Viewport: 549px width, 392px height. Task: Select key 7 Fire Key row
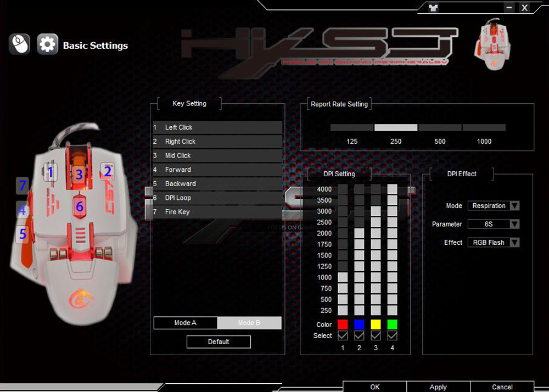(x=217, y=212)
